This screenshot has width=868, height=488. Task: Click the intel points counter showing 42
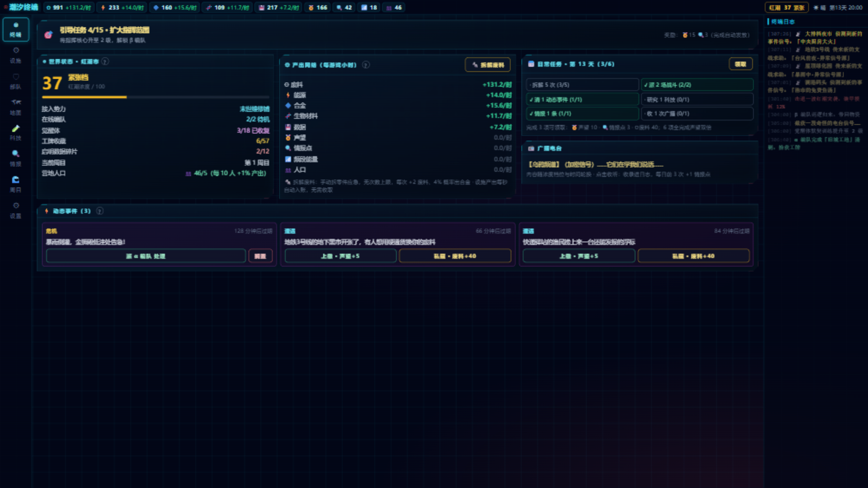(x=344, y=8)
